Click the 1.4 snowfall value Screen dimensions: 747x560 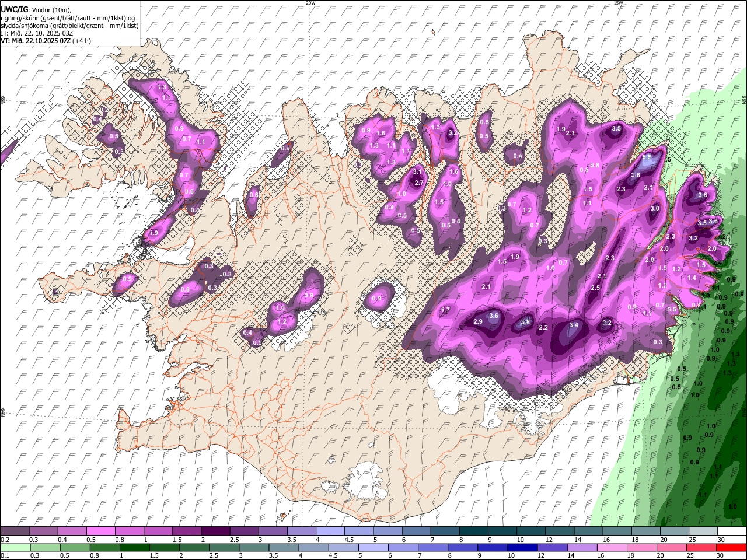click(692, 278)
